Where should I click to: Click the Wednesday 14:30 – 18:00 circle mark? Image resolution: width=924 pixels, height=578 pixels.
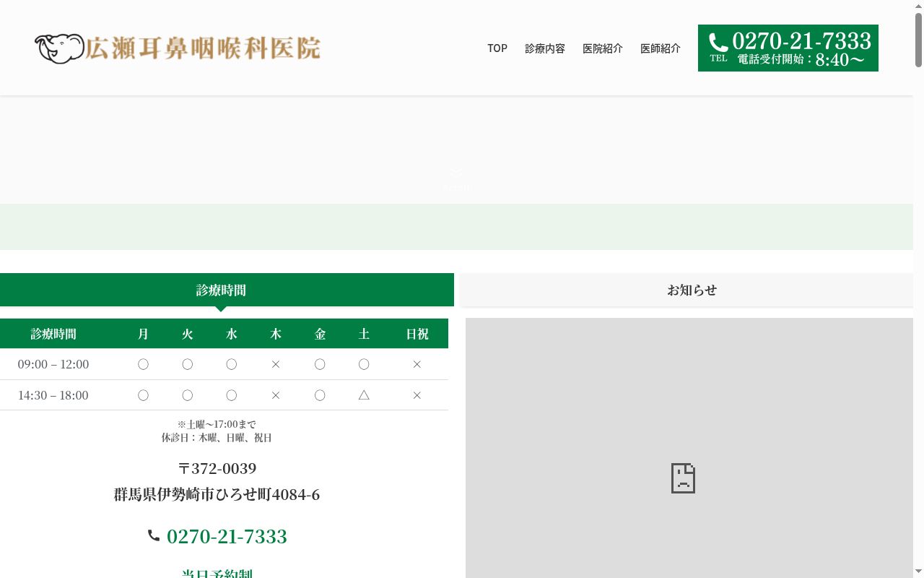231,395
